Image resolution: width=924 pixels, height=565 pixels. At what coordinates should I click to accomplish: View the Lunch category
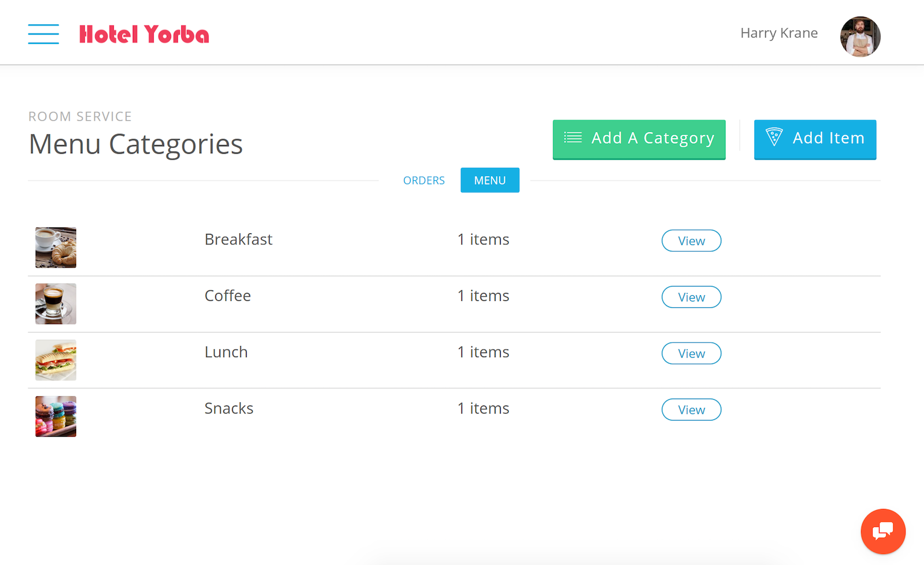point(691,354)
